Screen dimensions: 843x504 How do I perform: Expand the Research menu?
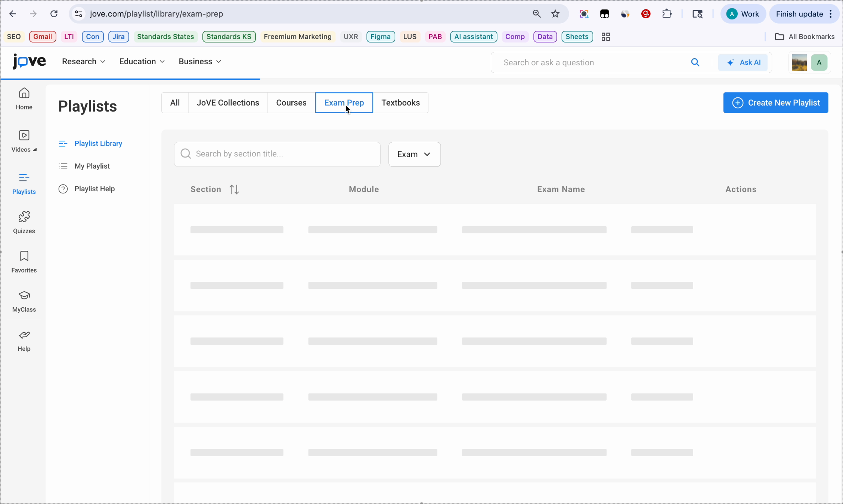(84, 62)
